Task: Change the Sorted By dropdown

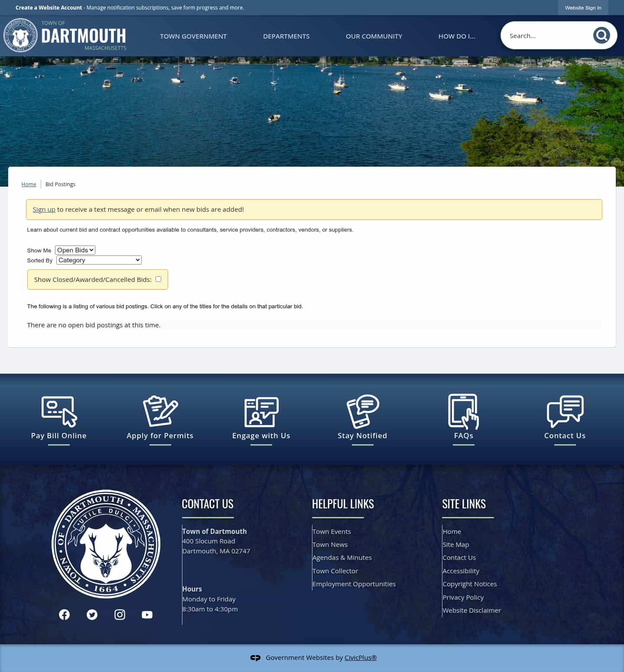Action: pyautogui.click(x=98, y=260)
